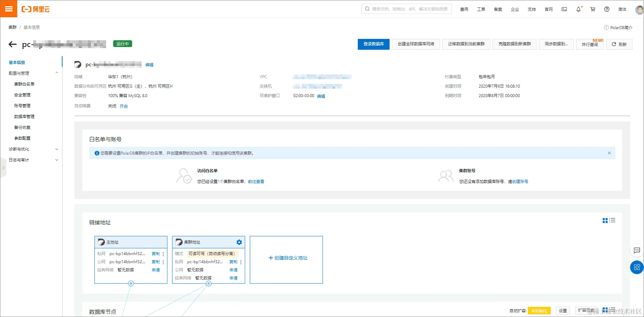Open cluster address settings gear
This screenshot has width=644, height=317.
coord(239,242)
